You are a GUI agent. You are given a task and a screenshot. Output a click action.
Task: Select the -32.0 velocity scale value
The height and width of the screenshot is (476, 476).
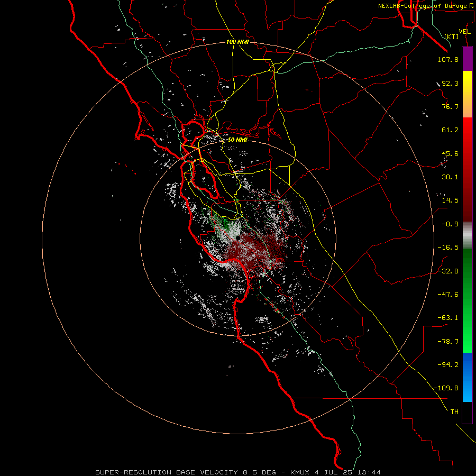[448, 271]
